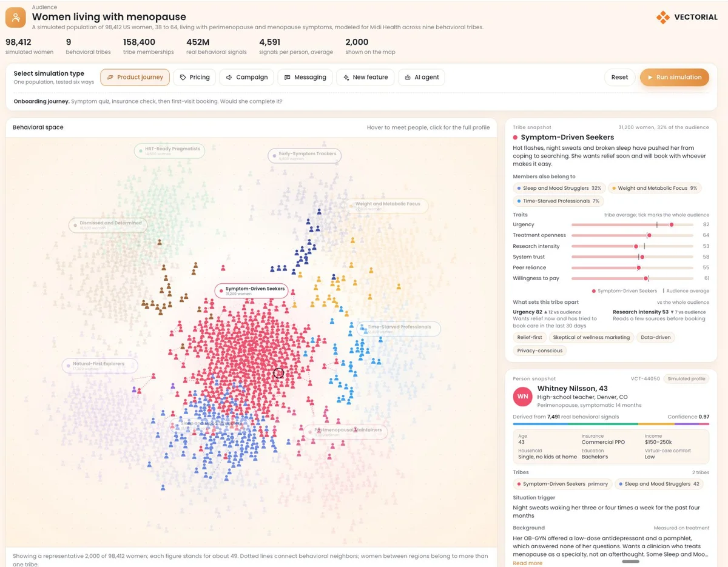Click the Weight and Metabolic Focus 9% chip
Viewport: 728px width, 567px height.
655,188
